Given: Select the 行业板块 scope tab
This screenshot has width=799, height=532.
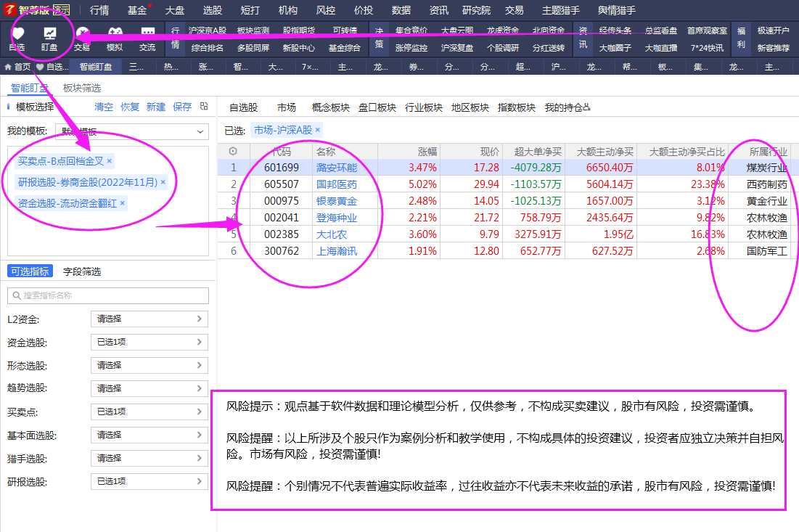Looking at the screenshot, I should coord(424,107).
